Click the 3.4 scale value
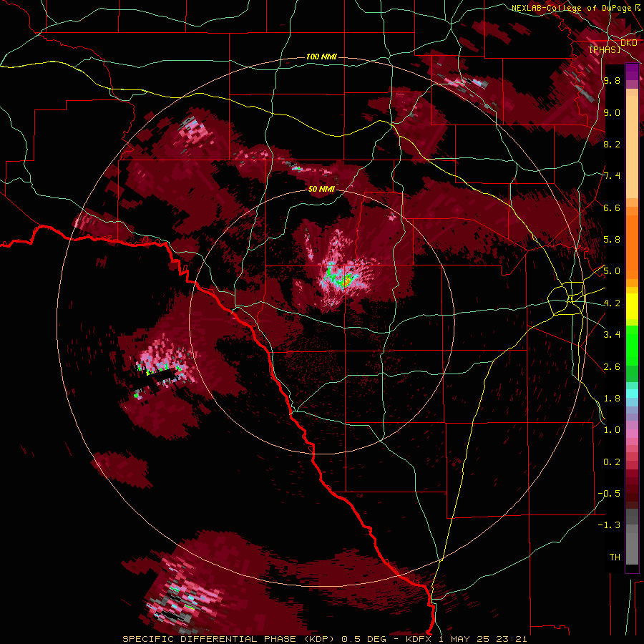This screenshot has width=644, height=644. (x=612, y=335)
